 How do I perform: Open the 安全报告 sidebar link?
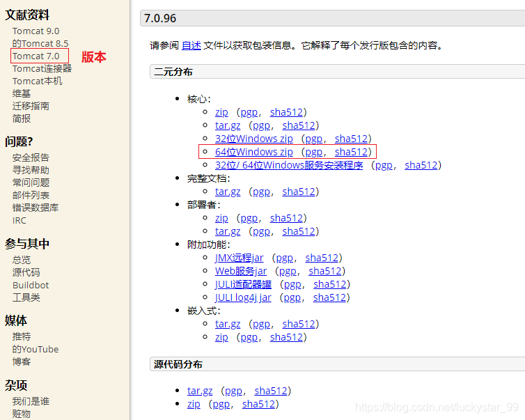31,157
